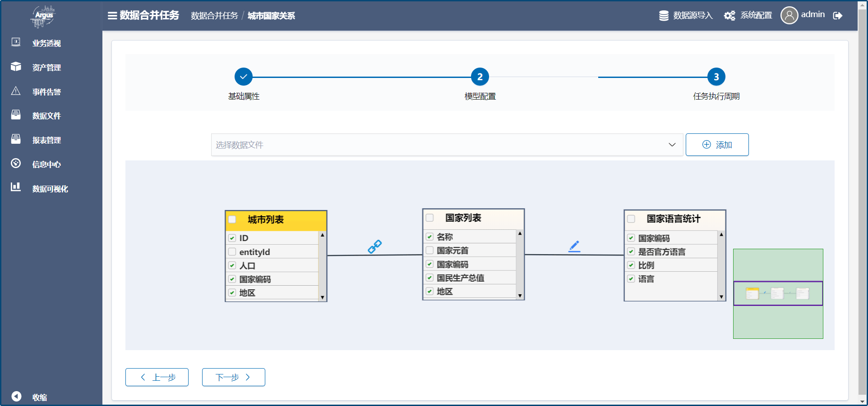
Task: Click the chain link icon between tables
Action: coord(374,246)
